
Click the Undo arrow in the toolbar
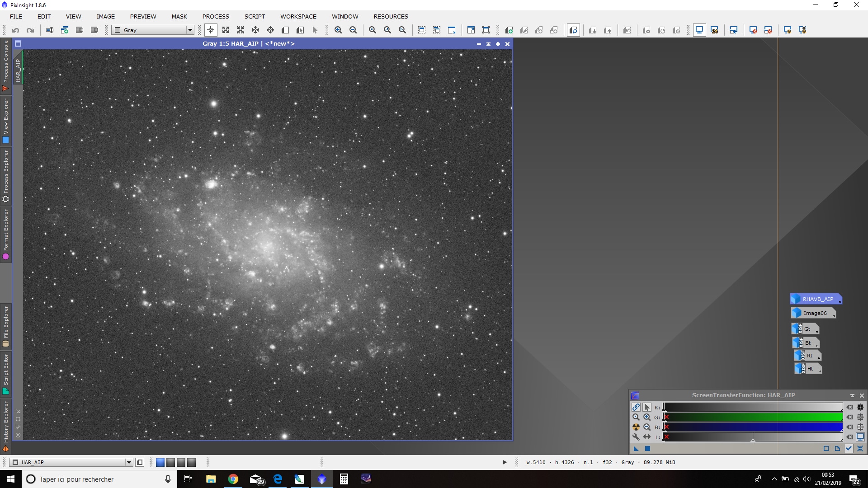tap(15, 30)
